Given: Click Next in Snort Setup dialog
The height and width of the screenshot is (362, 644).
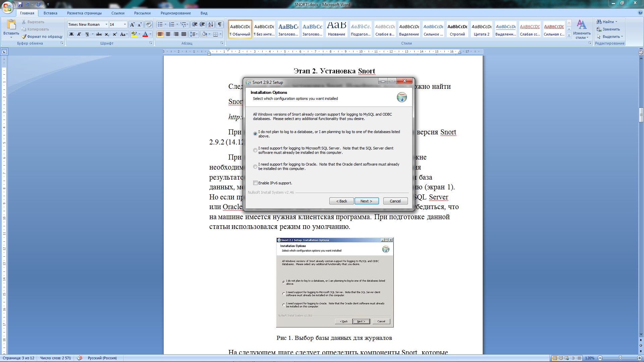Looking at the screenshot, I should click(x=367, y=201).
